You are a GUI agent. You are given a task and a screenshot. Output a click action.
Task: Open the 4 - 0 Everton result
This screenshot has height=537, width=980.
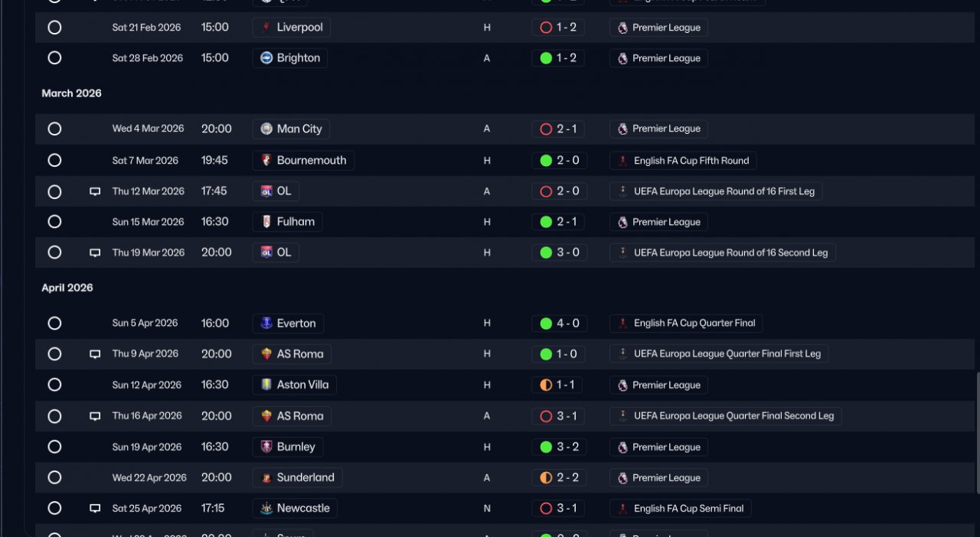(x=559, y=324)
